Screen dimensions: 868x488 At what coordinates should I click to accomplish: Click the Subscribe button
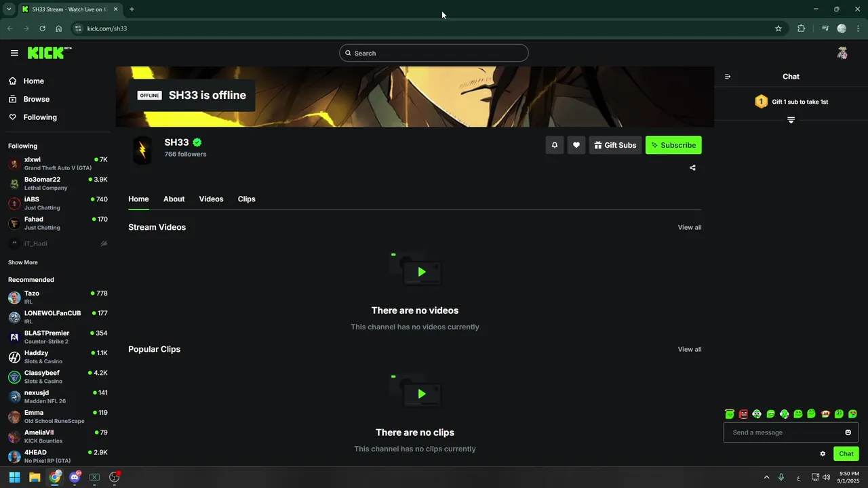pyautogui.click(x=673, y=145)
